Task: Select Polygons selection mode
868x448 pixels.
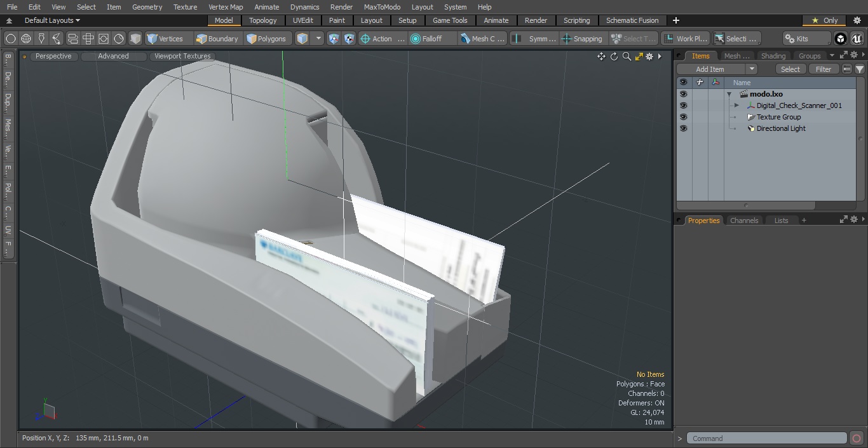Action: point(266,39)
